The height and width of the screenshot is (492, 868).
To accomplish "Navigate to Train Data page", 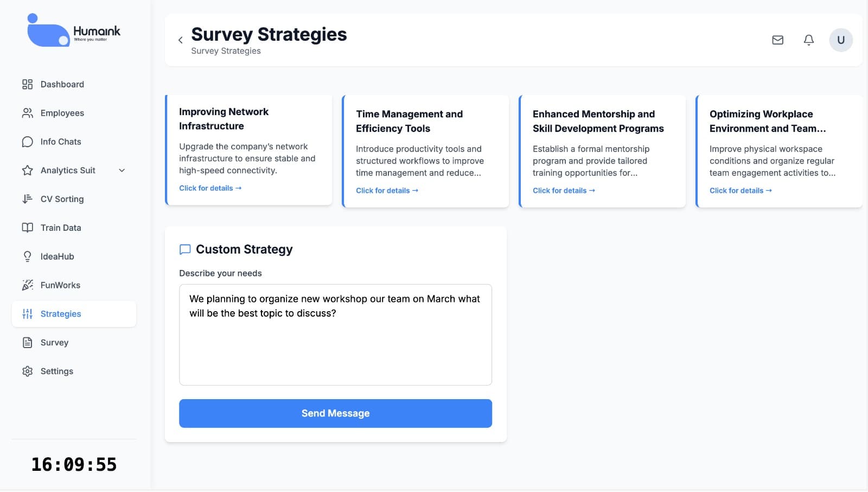I will coord(60,228).
